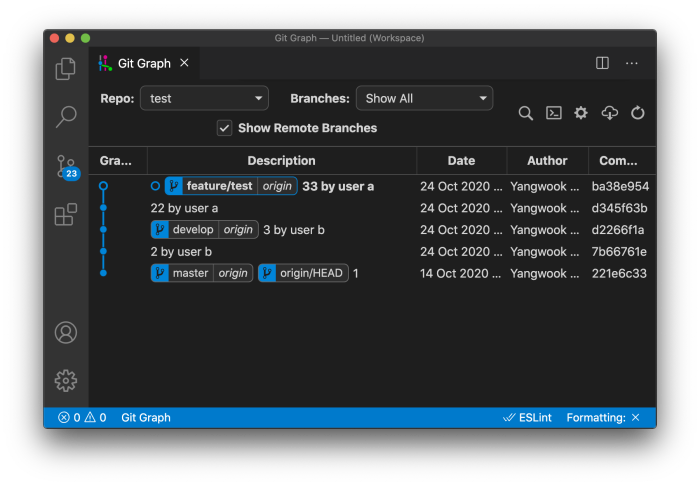Screen dimensions: 700x486
Task: Open the Branches dropdown showing Show All
Action: click(x=425, y=98)
